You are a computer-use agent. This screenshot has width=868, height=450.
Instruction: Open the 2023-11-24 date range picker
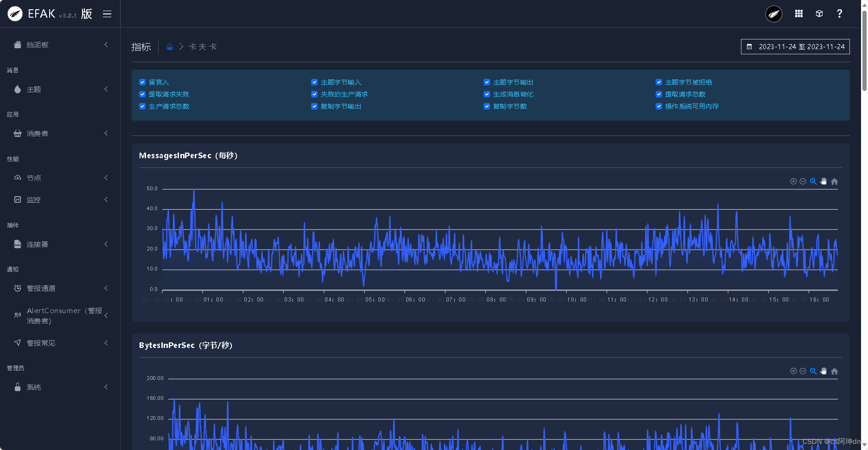(x=795, y=46)
